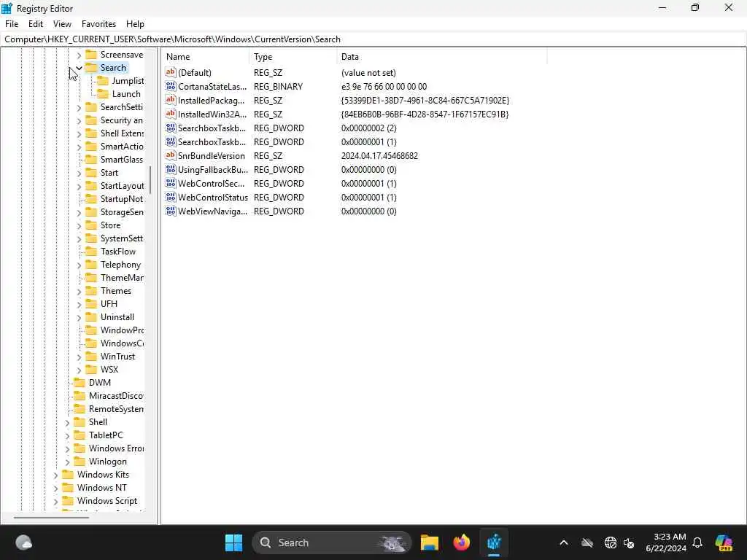747x560 pixels.
Task: Open the Favorites menu
Action: (98, 24)
